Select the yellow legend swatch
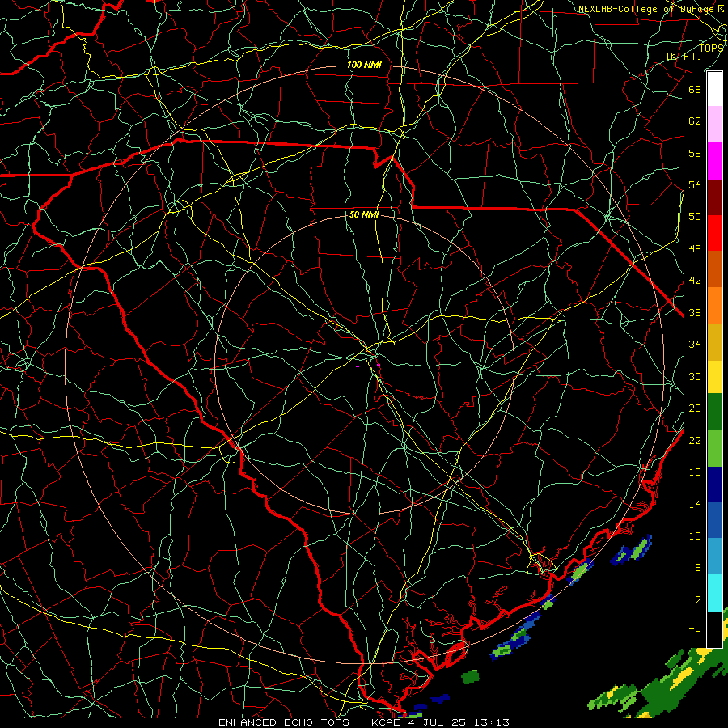The image size is (728, 728). tap(714, 376)
